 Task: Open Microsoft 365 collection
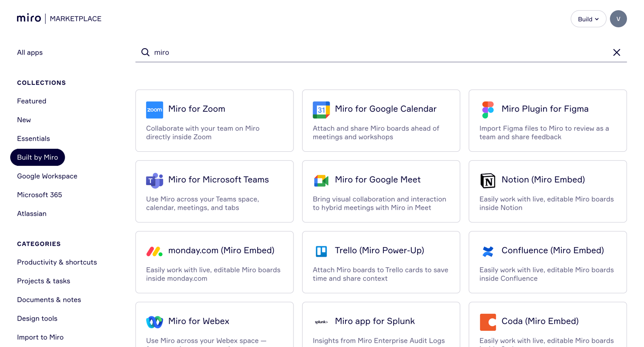tap(40, 195)
